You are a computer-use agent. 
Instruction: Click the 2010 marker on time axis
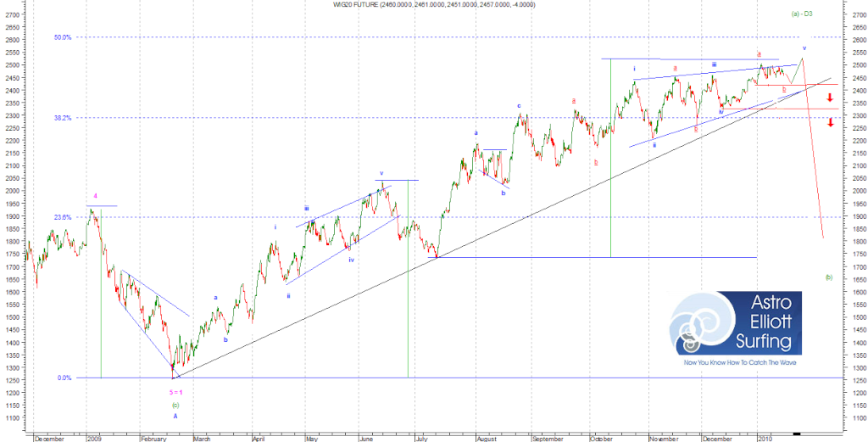click(765, 439)
